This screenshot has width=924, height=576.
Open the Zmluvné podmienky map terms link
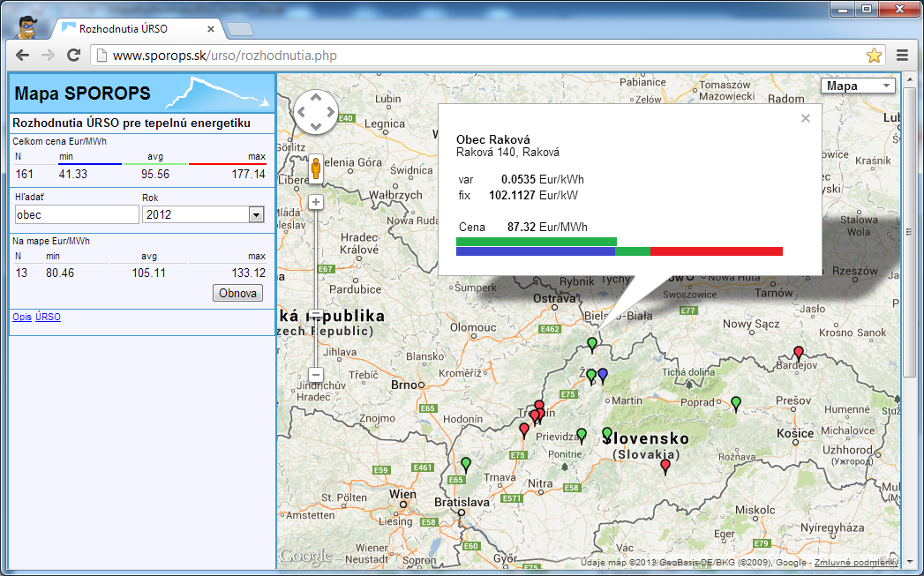(856, 563)
